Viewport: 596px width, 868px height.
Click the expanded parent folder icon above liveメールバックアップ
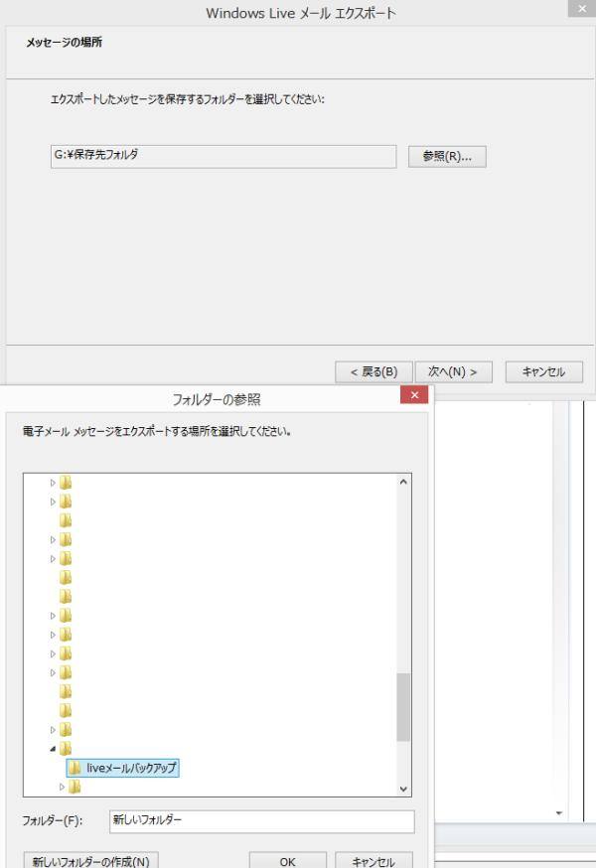point(66,749)
